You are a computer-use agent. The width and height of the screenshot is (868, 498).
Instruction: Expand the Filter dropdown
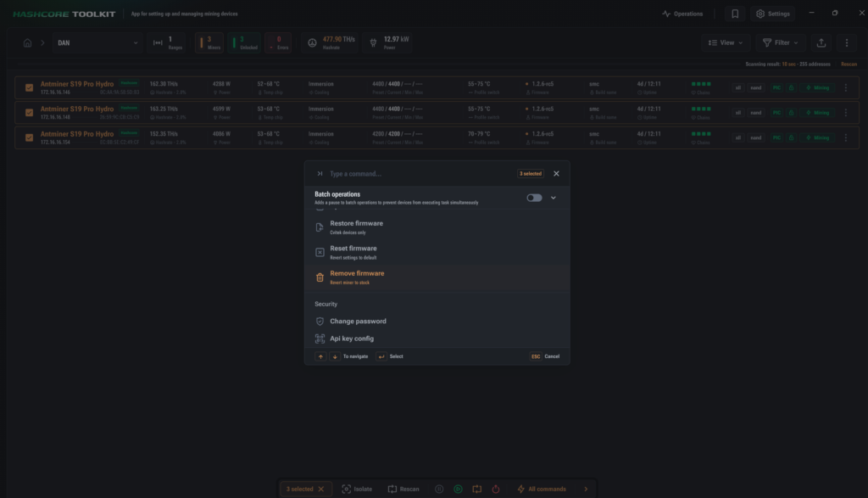point(781,42)
